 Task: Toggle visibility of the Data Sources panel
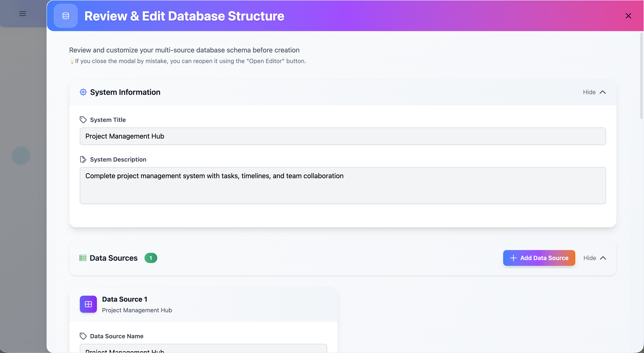pyautogui.click(x=595, y=258)
